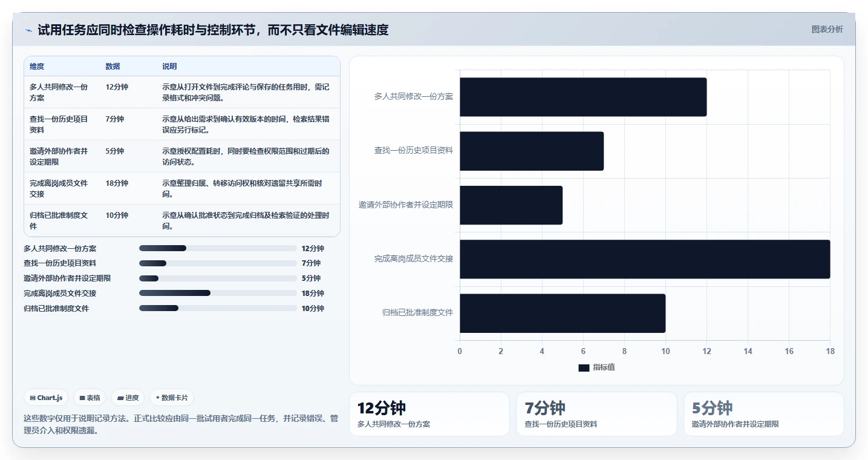The height and width of the screenshot is (460, 868).
Task: Click the progress bar for 归档已批准制度文件
Action: click(x=218, y=308)
